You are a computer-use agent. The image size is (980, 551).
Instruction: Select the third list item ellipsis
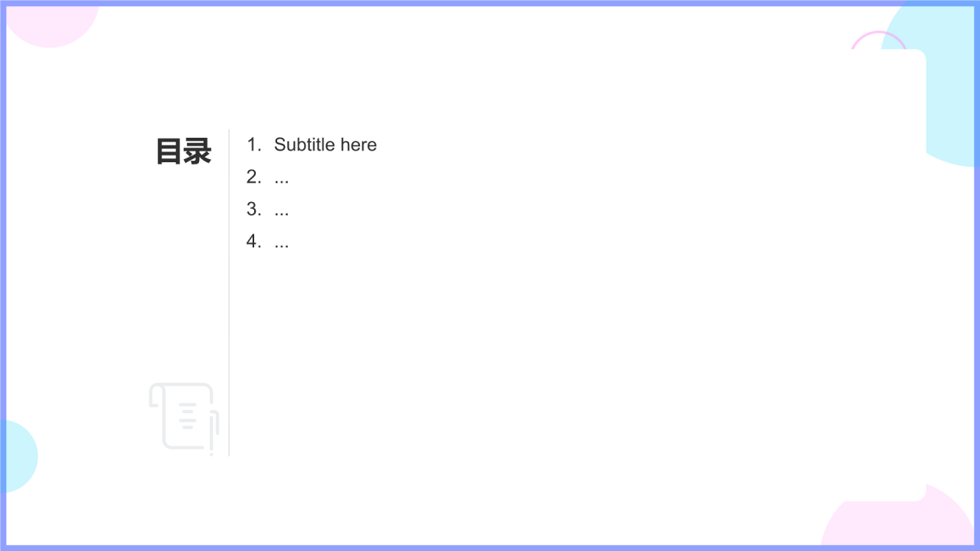pos(281,210)
